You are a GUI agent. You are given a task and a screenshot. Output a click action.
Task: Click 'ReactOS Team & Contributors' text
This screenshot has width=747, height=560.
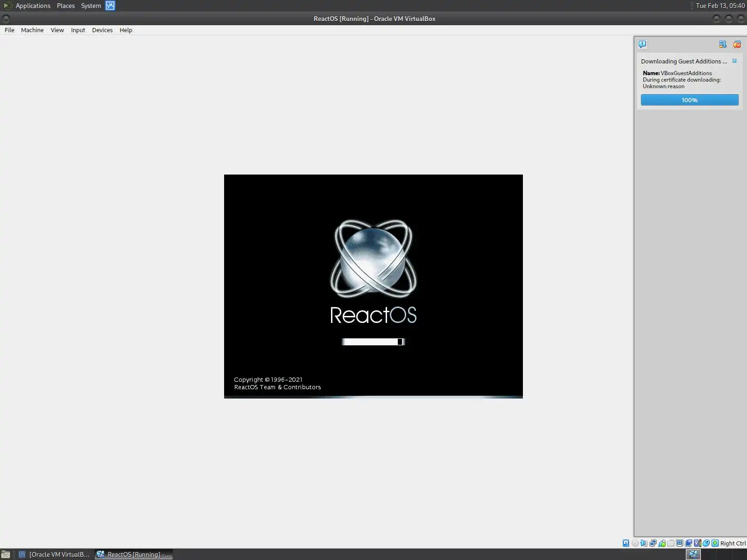277,387
